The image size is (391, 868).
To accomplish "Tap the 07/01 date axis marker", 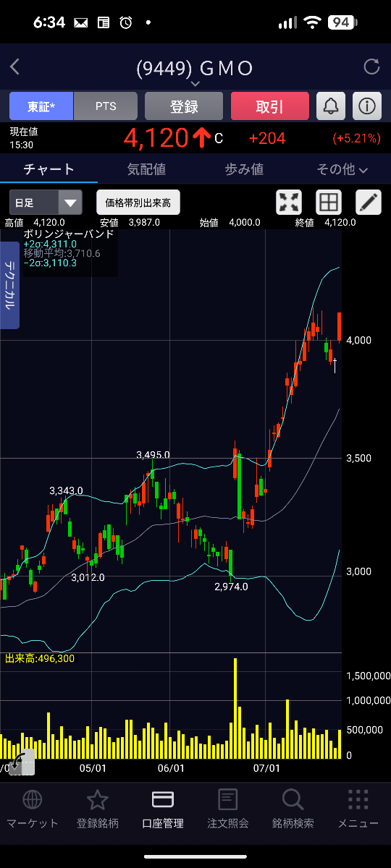I will click(x=266, y=767).
